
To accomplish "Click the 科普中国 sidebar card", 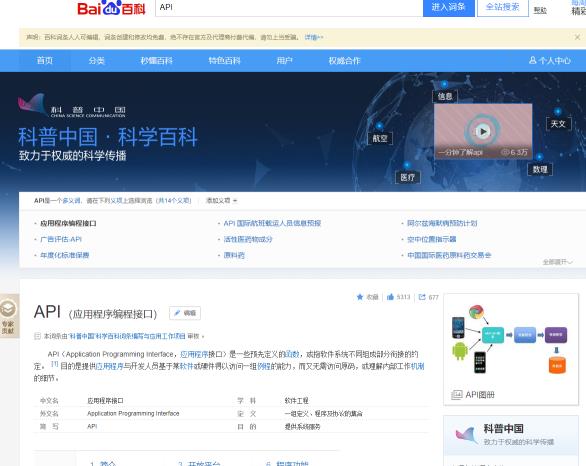I will [511, 435].
